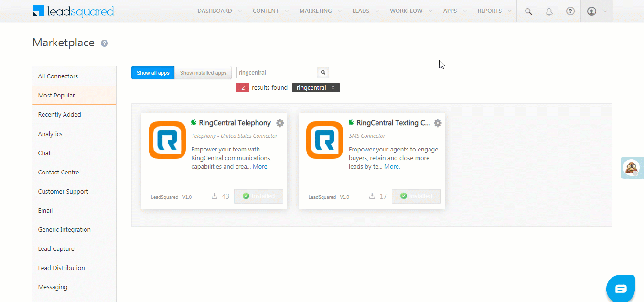Select Most Popular category
644x302 pixels.
pos(74,95)
